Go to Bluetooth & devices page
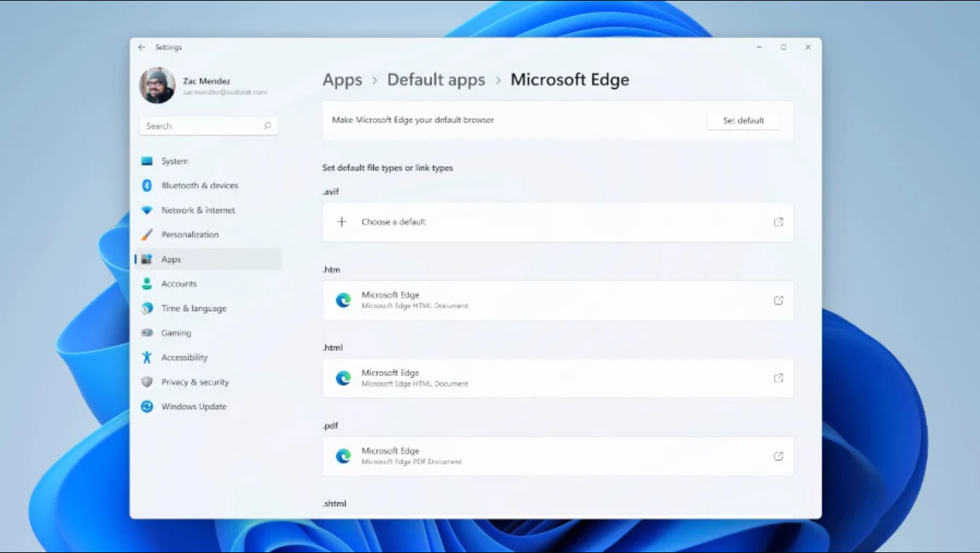The width and height of the screenshot is (980, 553). (200, 185)
